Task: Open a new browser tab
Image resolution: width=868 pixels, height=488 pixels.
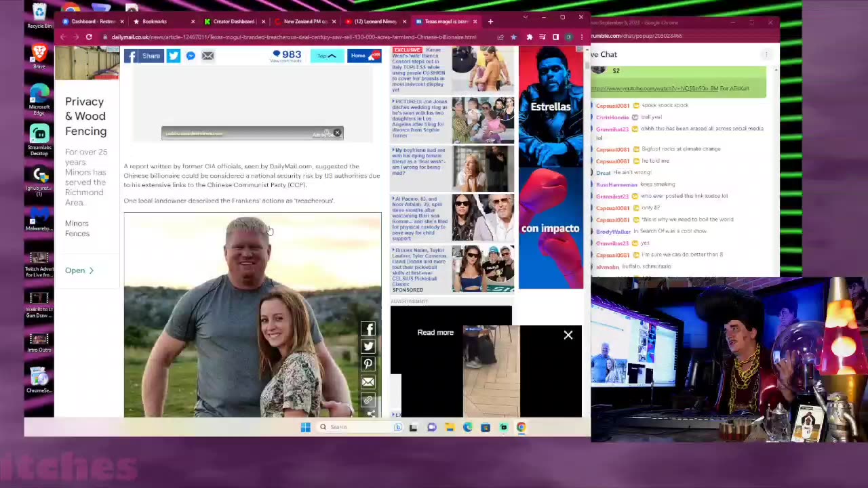Action: (x=490, y=22)
